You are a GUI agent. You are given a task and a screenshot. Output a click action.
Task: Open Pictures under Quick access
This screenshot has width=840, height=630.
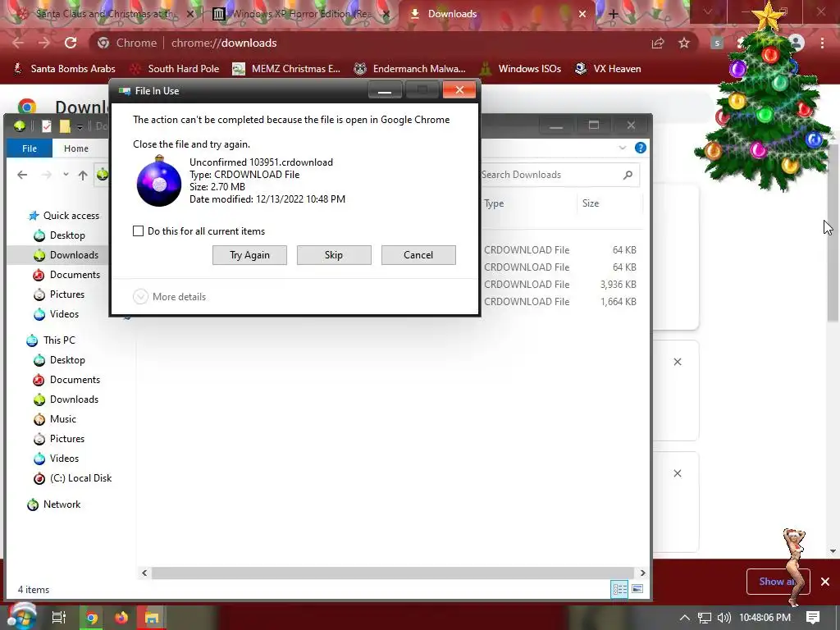pyautogui.click(x=59, y=294)
